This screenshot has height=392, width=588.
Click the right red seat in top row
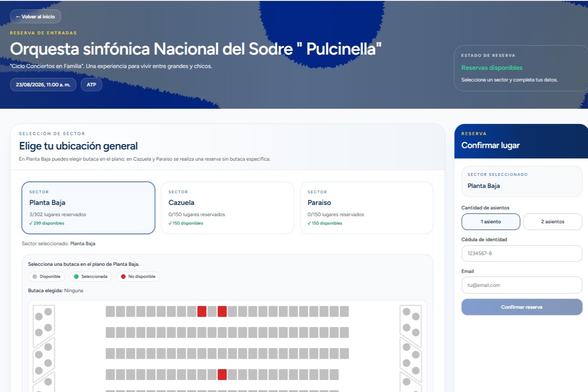[x=222, y=311]
